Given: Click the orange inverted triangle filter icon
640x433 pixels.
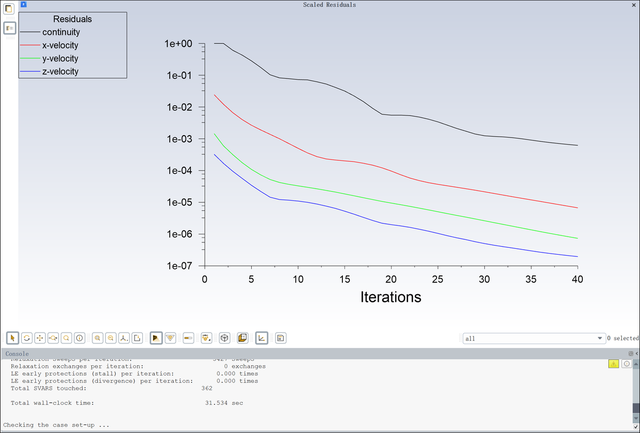Looking at the screenshot, I should tap(170, 338).
